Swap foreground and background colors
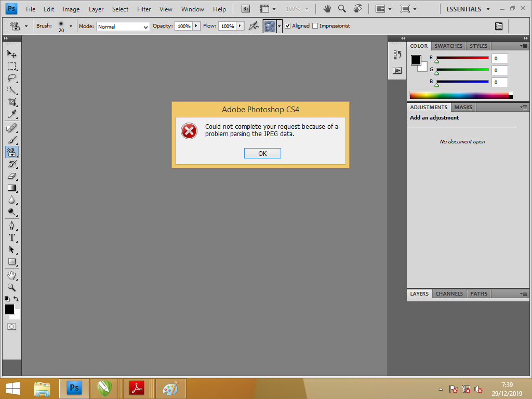Screen dimensions: 532x399 [16, 299]
